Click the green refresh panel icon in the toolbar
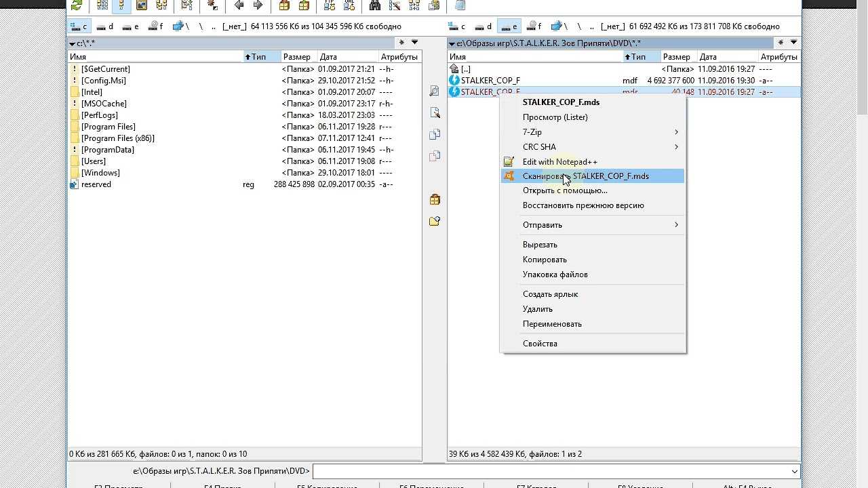The width and height of the screenshot is (868, 488). click(77, 5)
